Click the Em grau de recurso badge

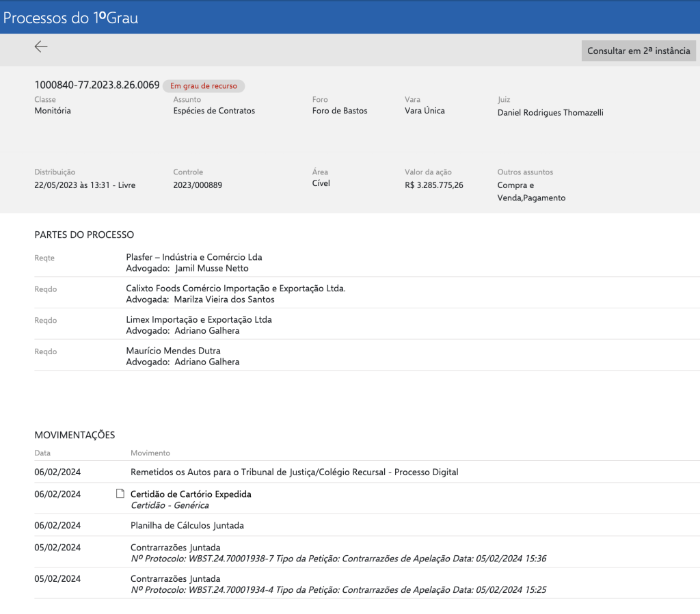pyautogui.click(x=204, y=86)
